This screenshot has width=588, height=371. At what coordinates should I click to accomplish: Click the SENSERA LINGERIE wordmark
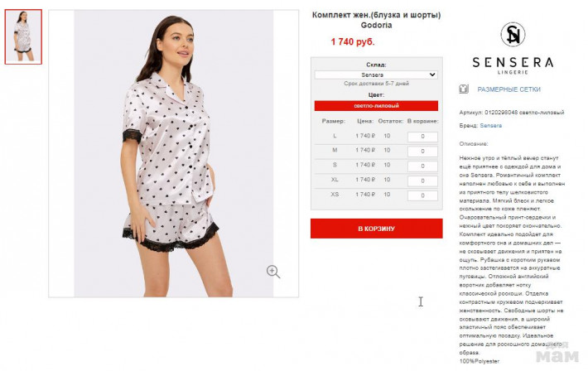pyautogui.click(x=513, y=65)
